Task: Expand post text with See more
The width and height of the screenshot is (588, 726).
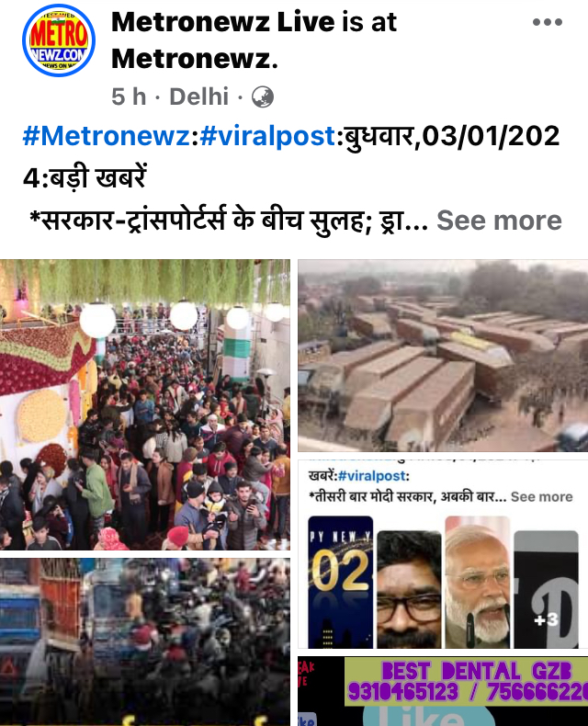Action: (499, 220)
